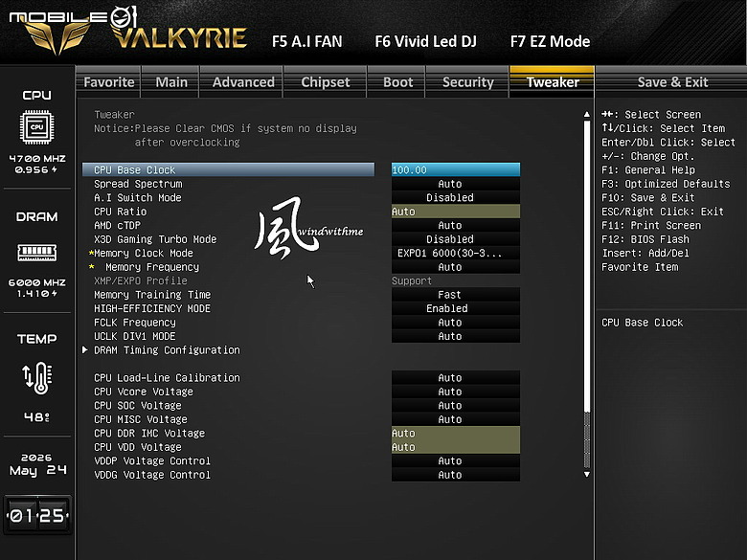Screen dimensions: 747x560
Task: Edit the CPU Base Clock value field
Action: [x=456, y=170]
